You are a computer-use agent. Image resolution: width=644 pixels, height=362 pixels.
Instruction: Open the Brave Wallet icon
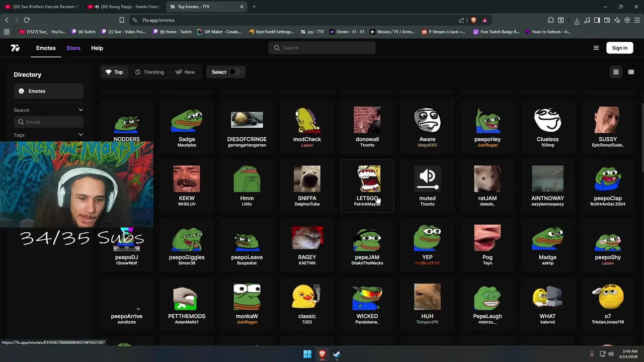click(x=607, y=20)
